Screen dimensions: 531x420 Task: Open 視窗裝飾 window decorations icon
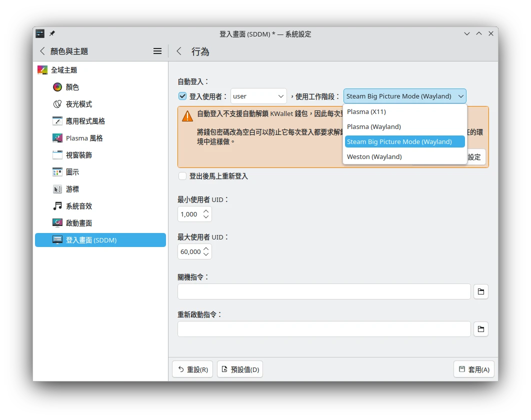57,155
